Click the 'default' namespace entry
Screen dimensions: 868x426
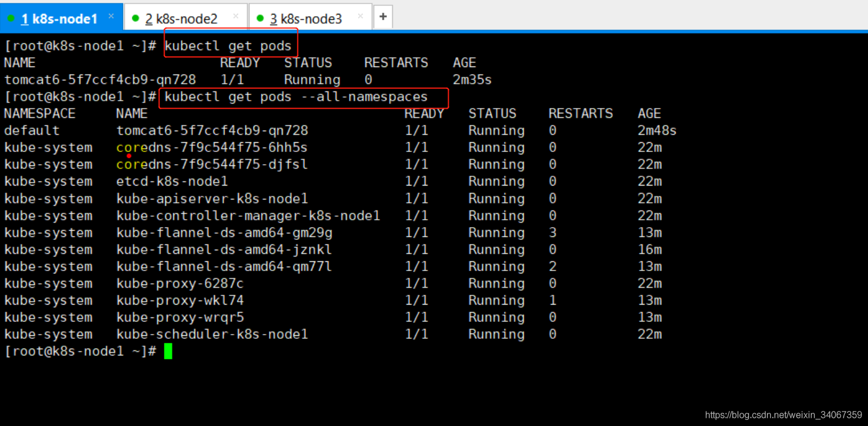pos(32,131)
